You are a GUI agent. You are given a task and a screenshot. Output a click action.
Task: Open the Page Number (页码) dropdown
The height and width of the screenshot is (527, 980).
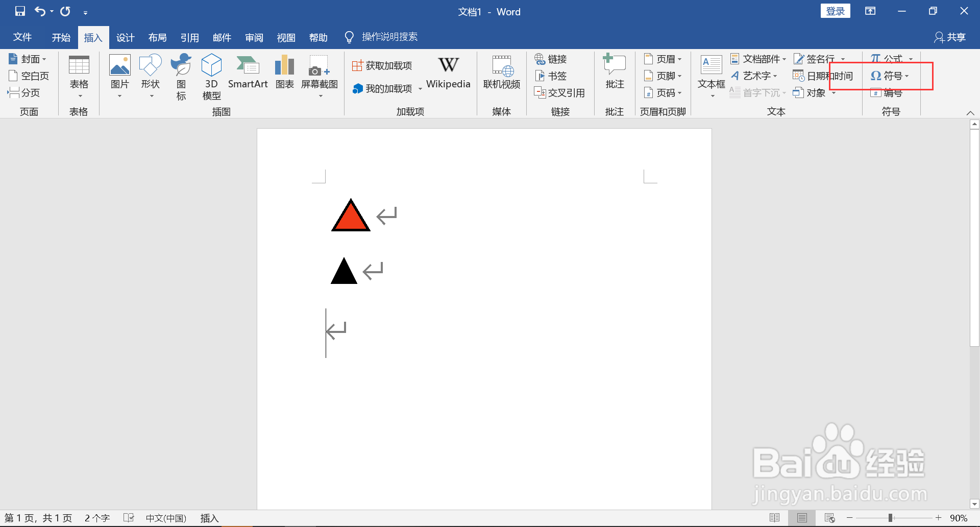tap(663, 93)
